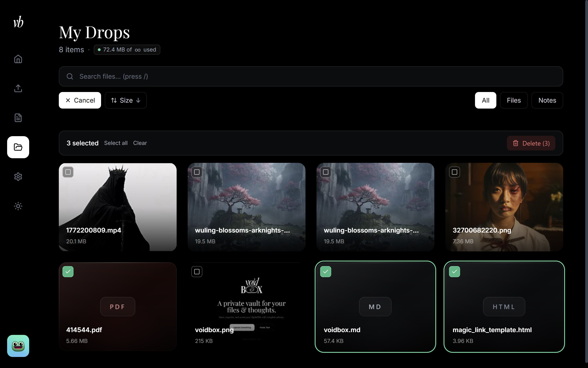Toggle light theme with the sun icon
The width and height of the screenshot is (588, 368).
18,206
